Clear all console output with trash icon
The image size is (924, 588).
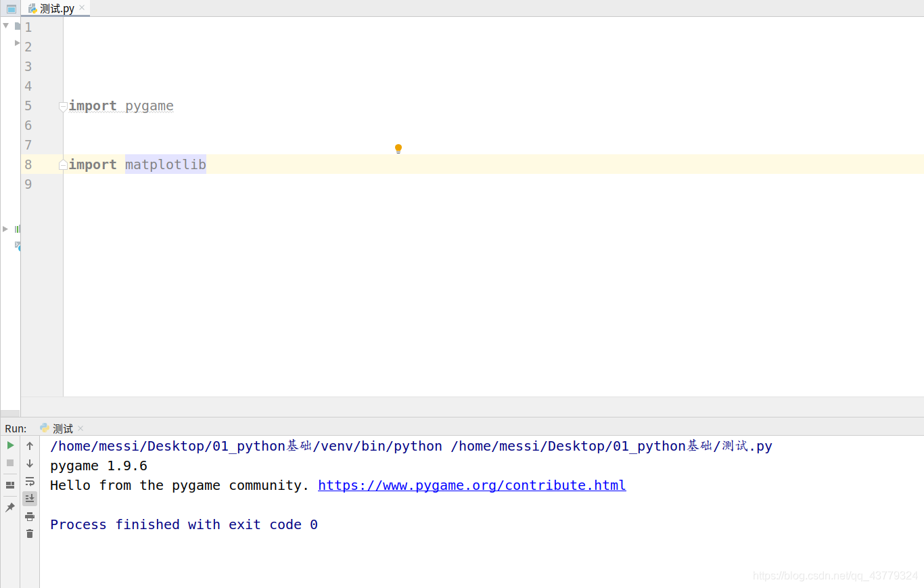[29, 534]
